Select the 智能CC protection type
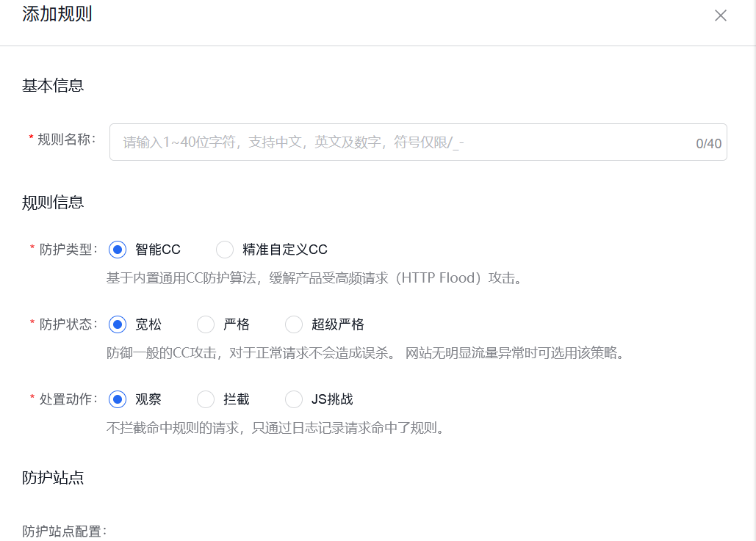The height and width of the screenshot is (541, 756). pos(118,250)
